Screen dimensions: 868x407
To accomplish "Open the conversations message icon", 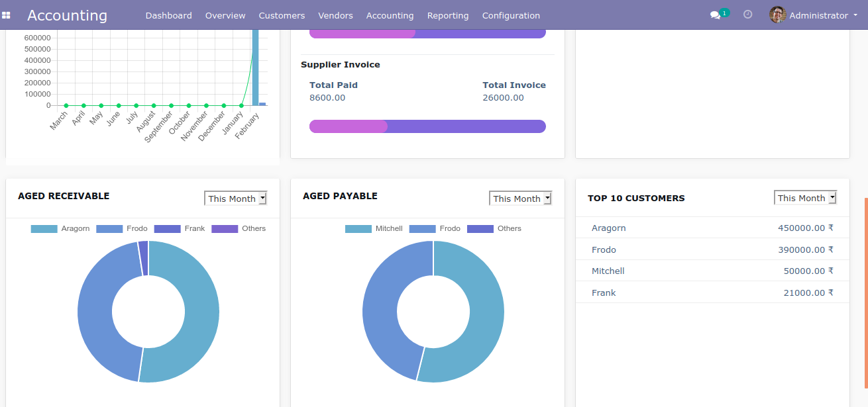I will pos(715,15).
